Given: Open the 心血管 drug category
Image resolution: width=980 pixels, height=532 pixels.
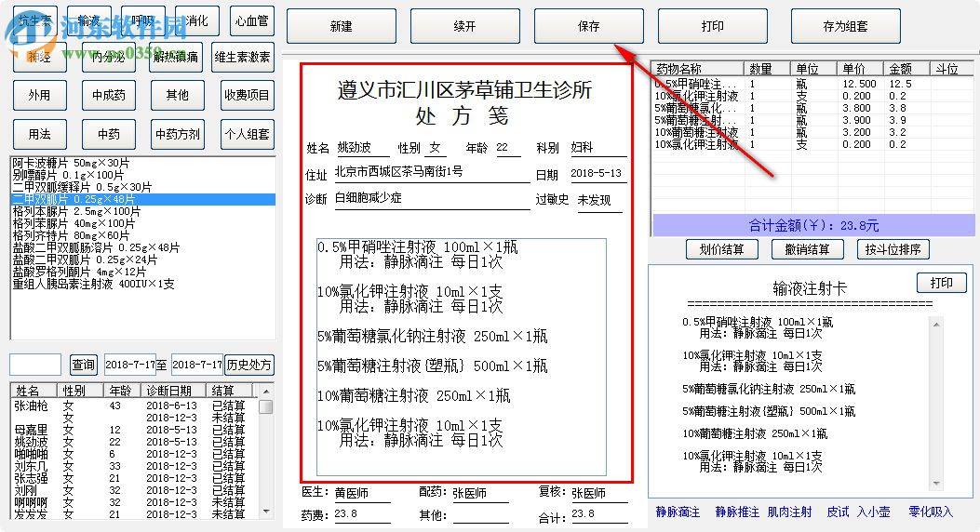Looking at the screenshot, I should click(x=252, y=21).
